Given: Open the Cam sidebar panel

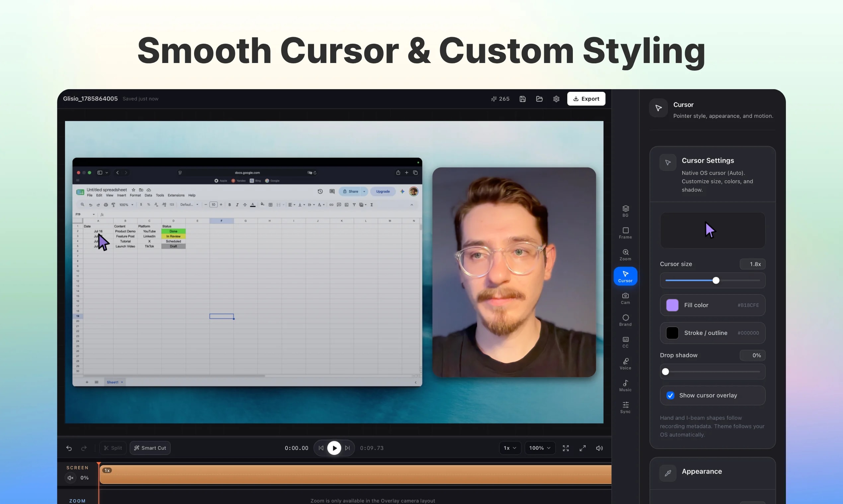Looking at the screenshot, I should pos(625,298).
